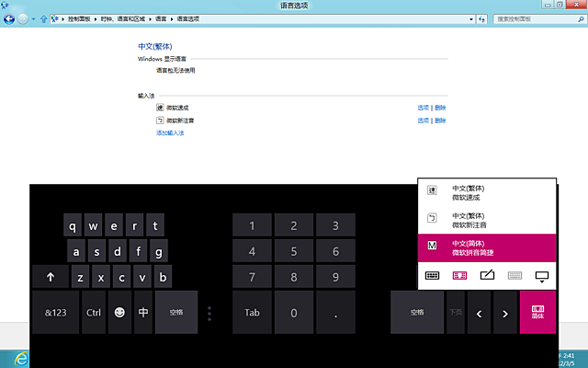This screenshot has width=588, height=368.
Task: Click the 微软速成 input method icon in the list
Action: [x=160, y=108]
